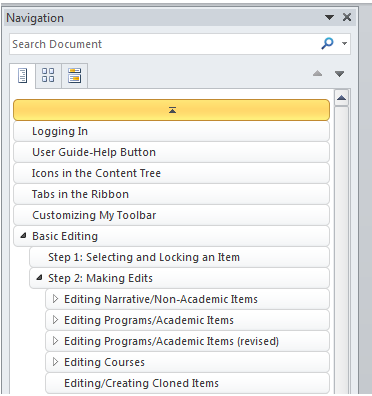Switch to the headings browse tab
The height and width of the screenshot is (396, 372).
point(22,75)
